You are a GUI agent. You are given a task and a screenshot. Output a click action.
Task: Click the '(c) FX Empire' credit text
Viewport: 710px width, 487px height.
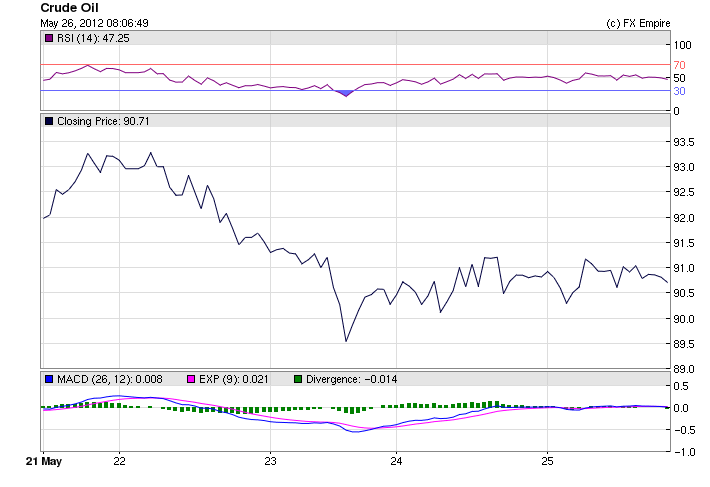click(x=638, y=24)
